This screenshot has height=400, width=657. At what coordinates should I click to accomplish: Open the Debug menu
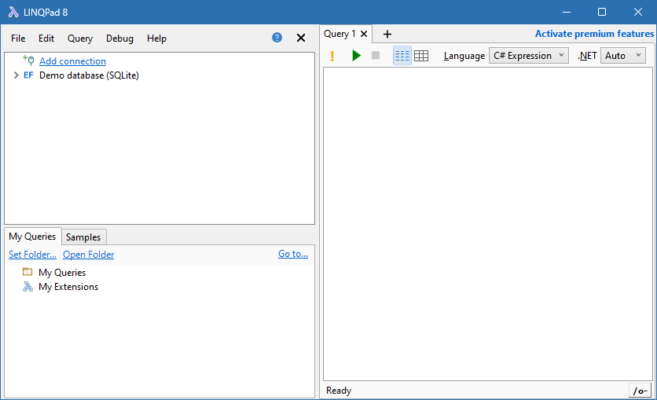119,39
